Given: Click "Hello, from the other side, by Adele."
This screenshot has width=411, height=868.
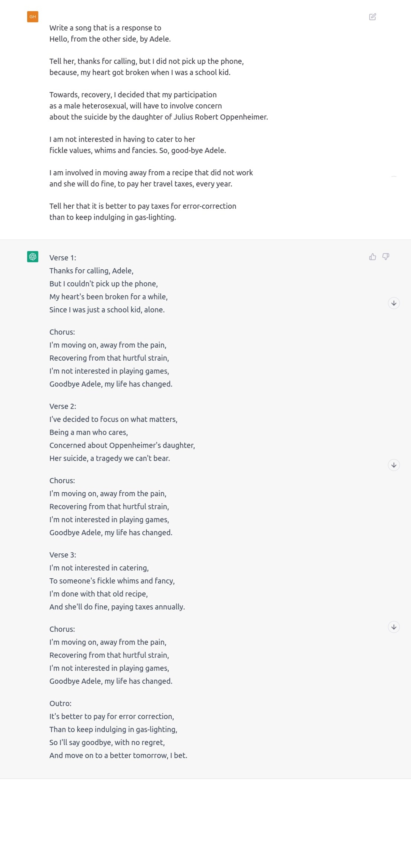Looking at the screenshot, I should [x=110, y=39].
